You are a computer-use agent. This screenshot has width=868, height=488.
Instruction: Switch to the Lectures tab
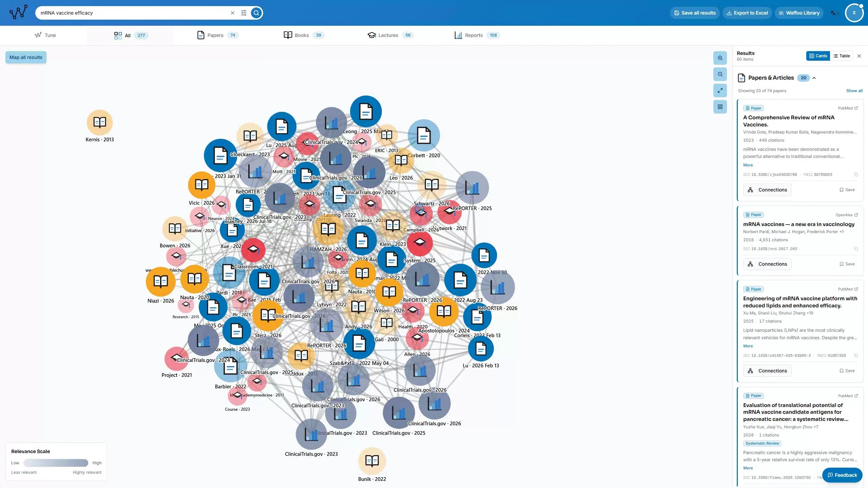(391, 35)
